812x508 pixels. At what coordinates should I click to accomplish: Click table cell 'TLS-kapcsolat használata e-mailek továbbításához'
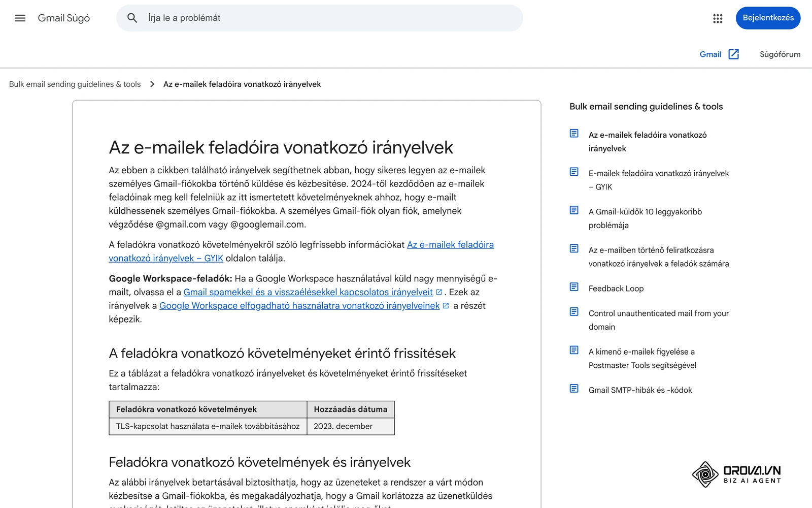[x=208, y=426]
